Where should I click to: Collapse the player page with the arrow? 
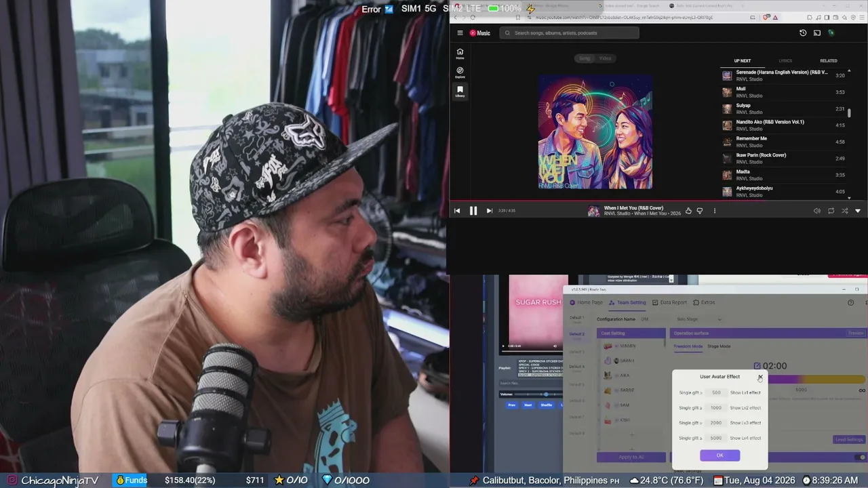pos(858,211)
